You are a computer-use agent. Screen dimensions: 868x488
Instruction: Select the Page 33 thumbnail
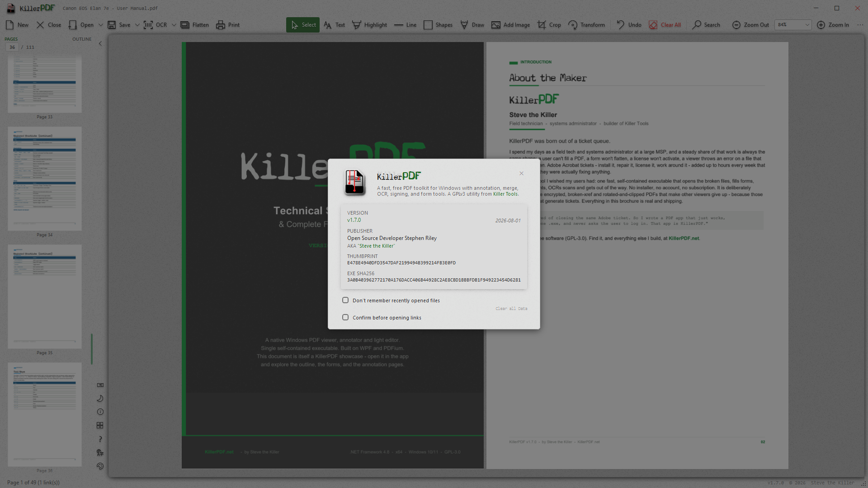point(45,84)
